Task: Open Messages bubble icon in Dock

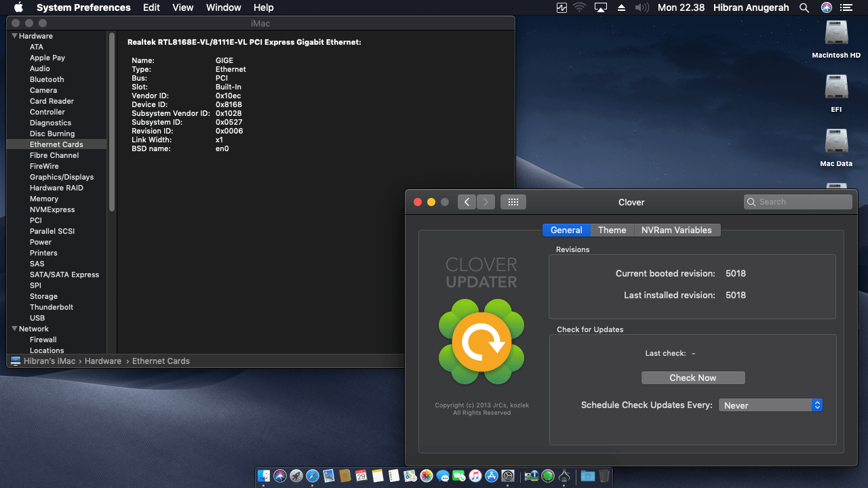Action: click(x=443, y=476)
